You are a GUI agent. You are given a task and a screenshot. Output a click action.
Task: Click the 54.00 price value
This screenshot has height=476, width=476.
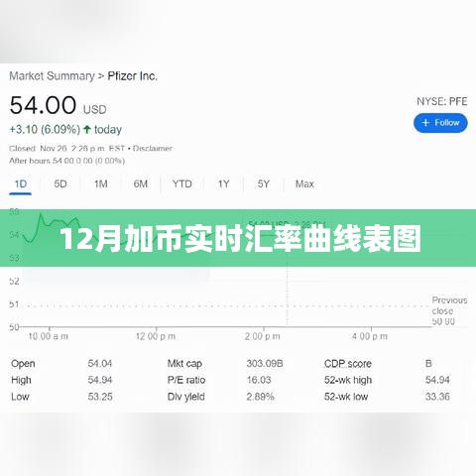[43, 105]
